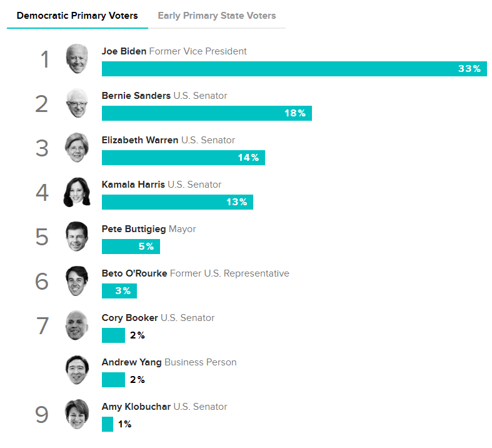Click the Pete Buttigieg name

coord(134,229)
